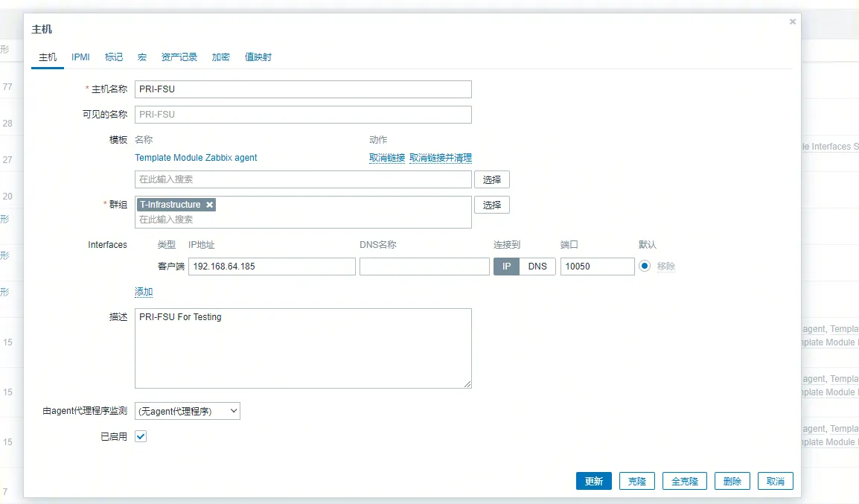Open the 资产记录 inventory tab
The width and height of the screenshot is (859, 504).
tap(179, 57)
